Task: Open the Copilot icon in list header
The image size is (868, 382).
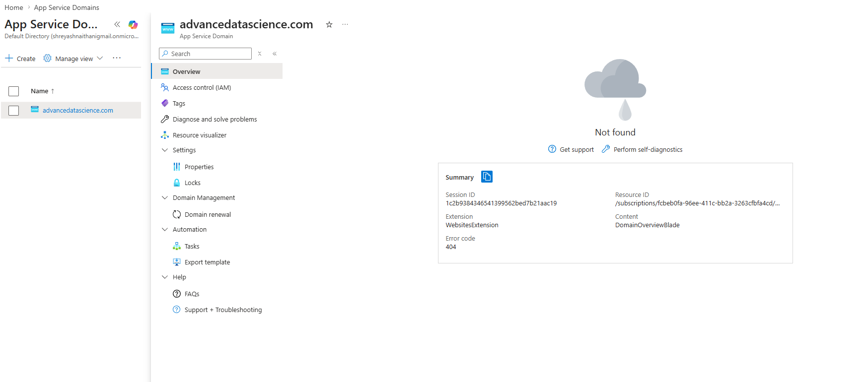Action: tap(133, 24)
